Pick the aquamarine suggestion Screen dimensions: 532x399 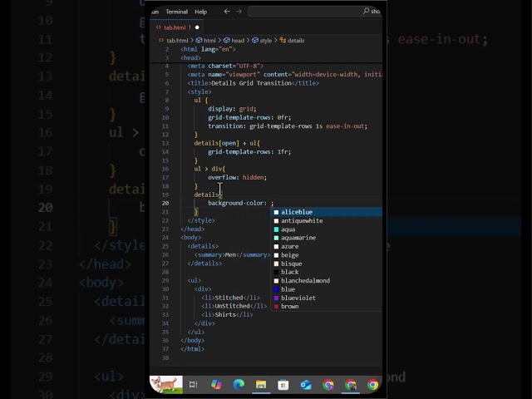pyautogui.click(x=327, y=238)
